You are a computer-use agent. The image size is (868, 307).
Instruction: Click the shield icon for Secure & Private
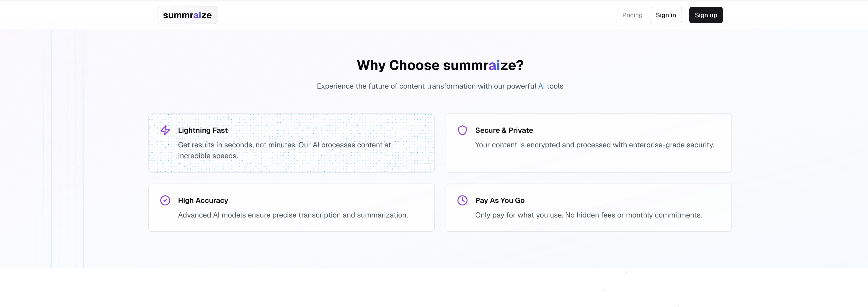click(x=462, y=130)
